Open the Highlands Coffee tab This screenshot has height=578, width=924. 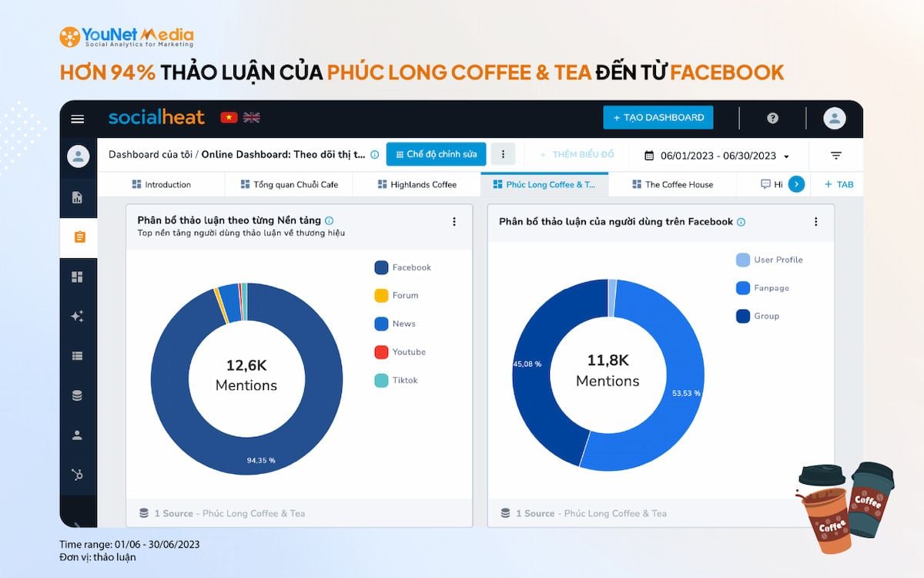click(417, 185)
